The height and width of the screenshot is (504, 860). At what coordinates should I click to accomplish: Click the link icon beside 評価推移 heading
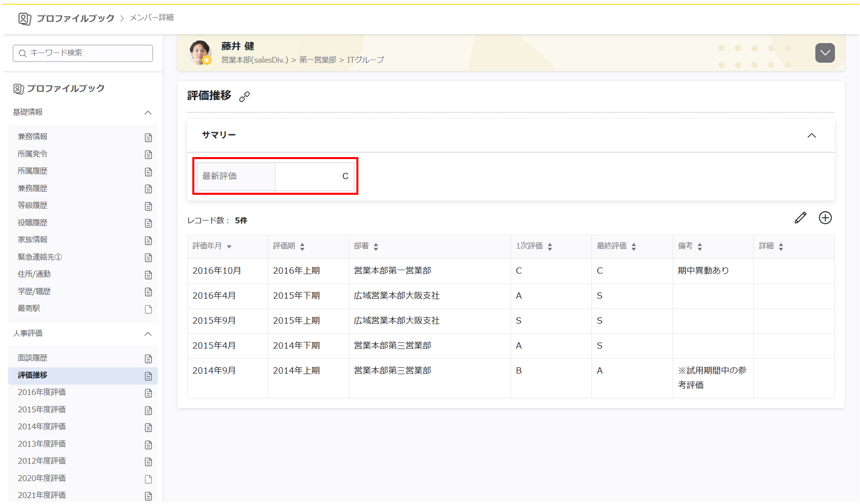click(244, 97)
